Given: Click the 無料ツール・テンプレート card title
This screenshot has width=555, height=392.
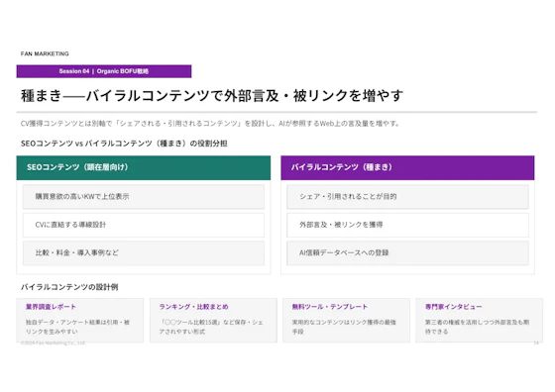Looking at the screenshot, I should point(329,307).
